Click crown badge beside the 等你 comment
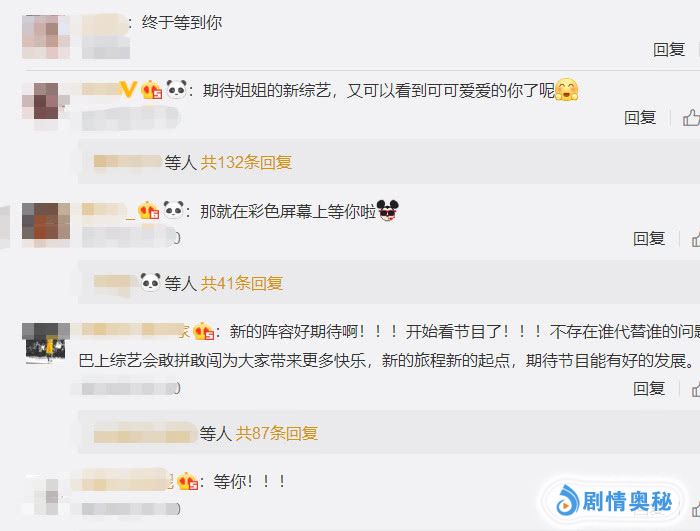Image resolution: width=700 pixels, height=531 pixels. (x=188, y=481)
